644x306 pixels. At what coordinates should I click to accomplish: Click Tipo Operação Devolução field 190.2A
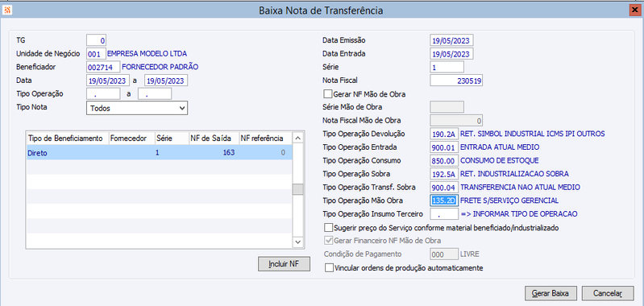443,134
